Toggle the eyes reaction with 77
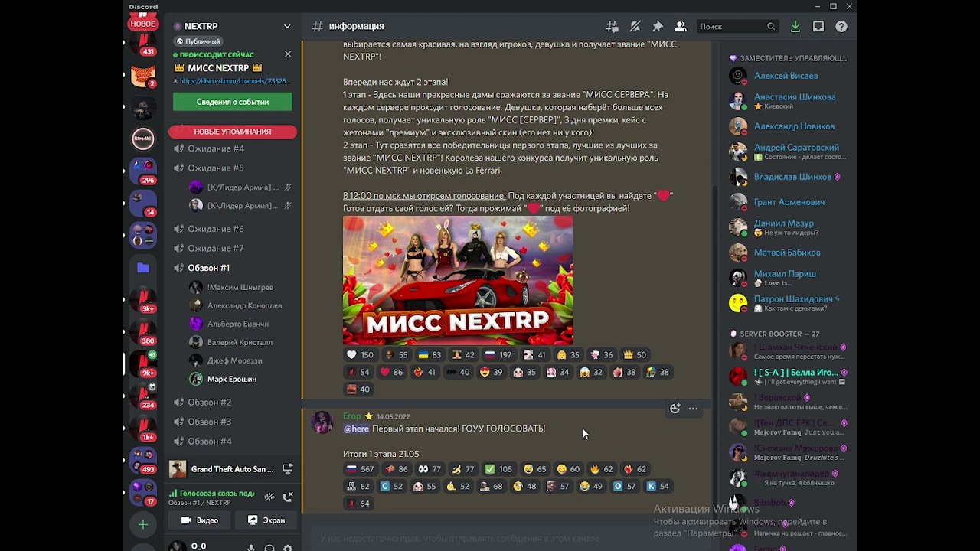The width and height of the screenshot is (980, 551). pos(430,469)
